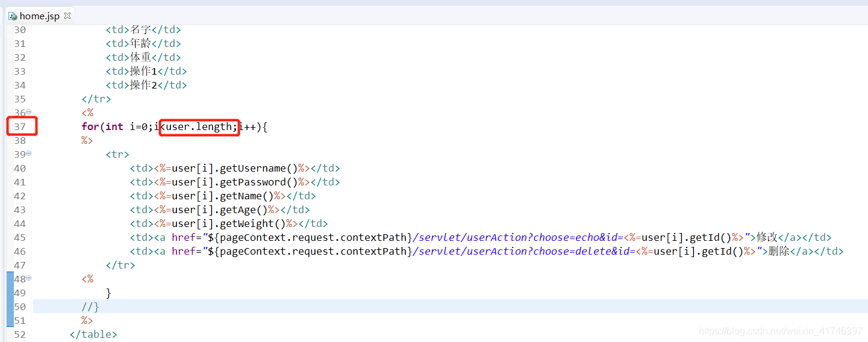The image size is (868, 342).
Task: Select the home.jsp editor tab
Action: [x=39, y=16]
